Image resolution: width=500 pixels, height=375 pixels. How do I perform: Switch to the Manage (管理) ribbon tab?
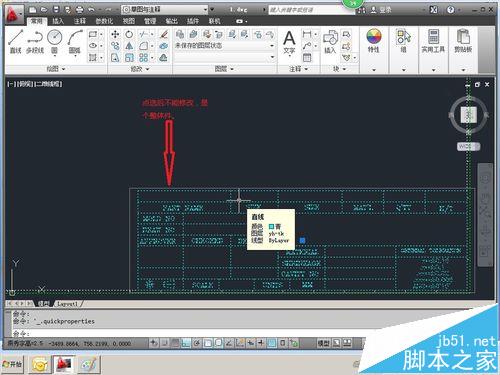tap(150, 21)
